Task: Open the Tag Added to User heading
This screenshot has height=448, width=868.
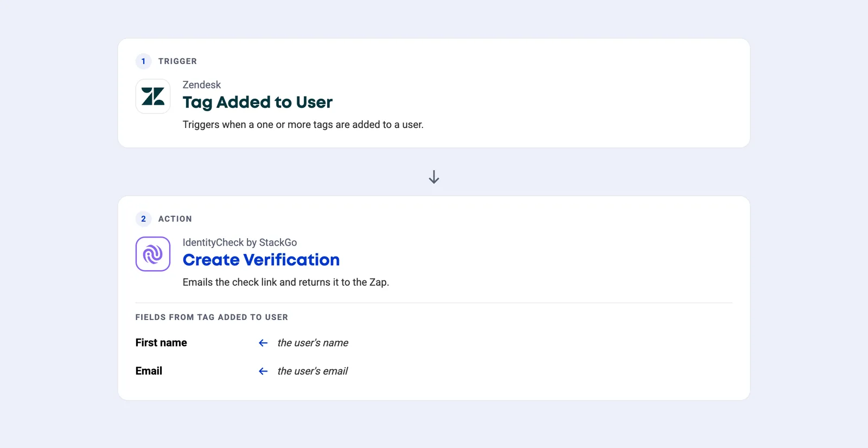Action: click(258, 102)
